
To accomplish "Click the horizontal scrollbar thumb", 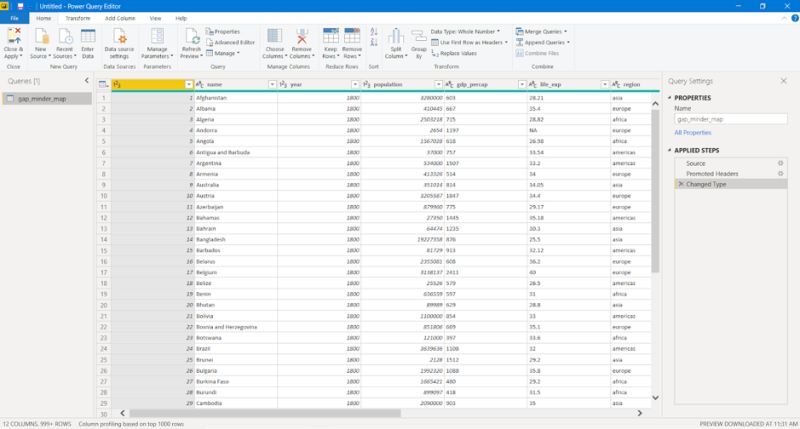I will pyautogui.click(x=265, y=413).
